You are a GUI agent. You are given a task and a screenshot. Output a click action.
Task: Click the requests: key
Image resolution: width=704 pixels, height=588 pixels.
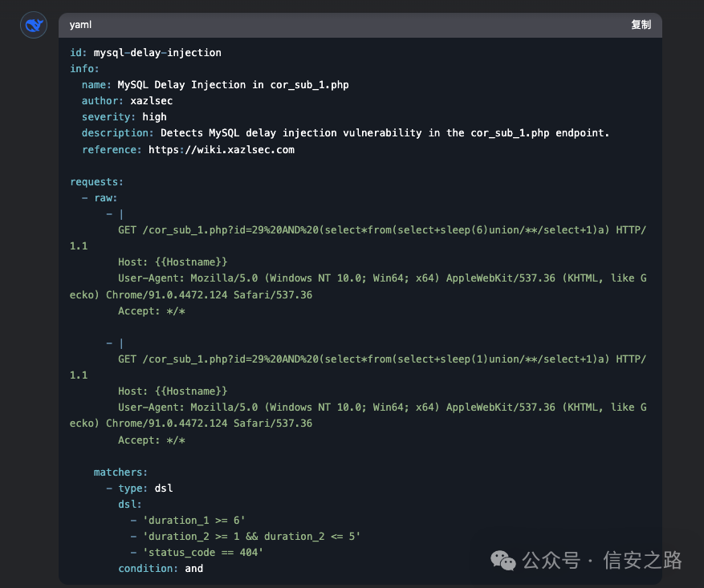[x=96, y=181]
